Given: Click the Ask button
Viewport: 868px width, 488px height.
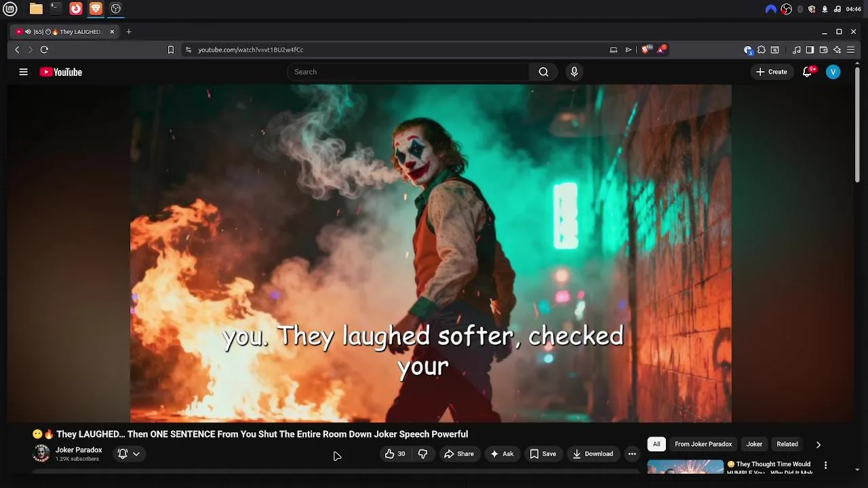Looking at the screenshot, I should click(x=502, y=454).
